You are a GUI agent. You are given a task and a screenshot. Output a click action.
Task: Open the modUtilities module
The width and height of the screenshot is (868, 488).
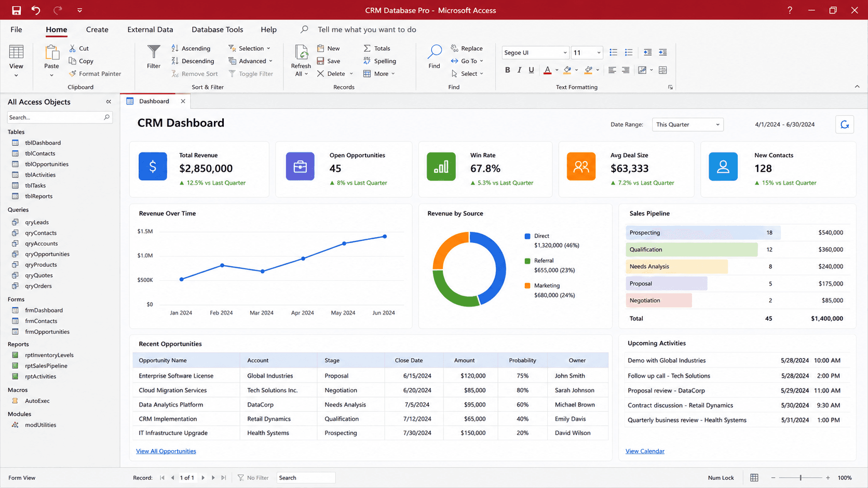[x=40, y=425]
